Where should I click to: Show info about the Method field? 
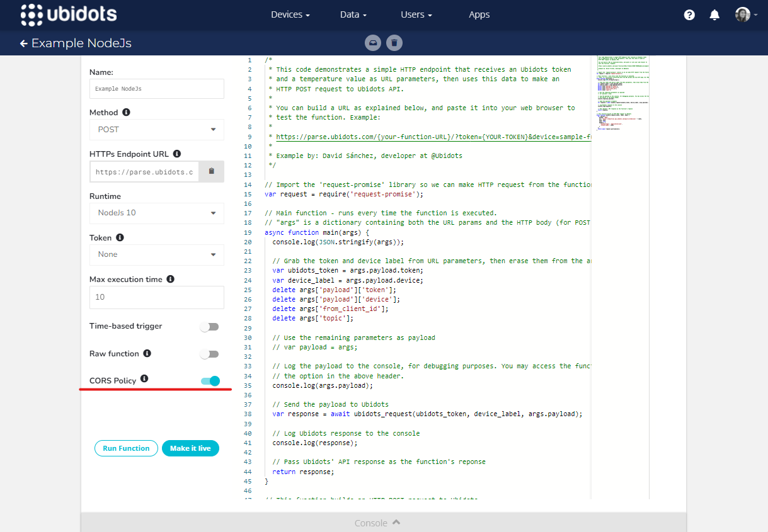coord(126,112)
